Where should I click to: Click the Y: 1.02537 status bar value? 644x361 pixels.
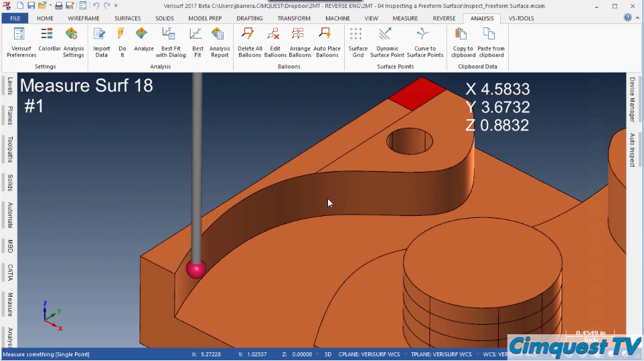(252, 354)
